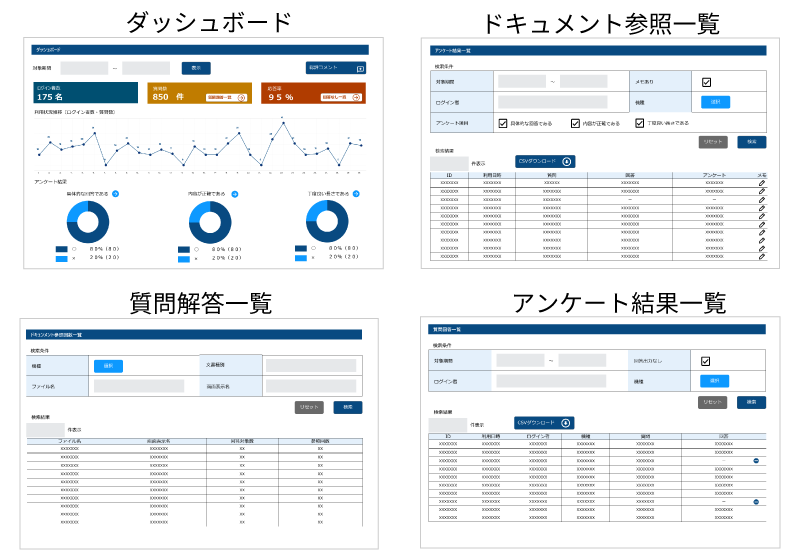Image resolution: width=800 pixels, height=560 pixels.
Task: Toggle the checkbox in bottom-right search panel
Action: click(706, 361)
